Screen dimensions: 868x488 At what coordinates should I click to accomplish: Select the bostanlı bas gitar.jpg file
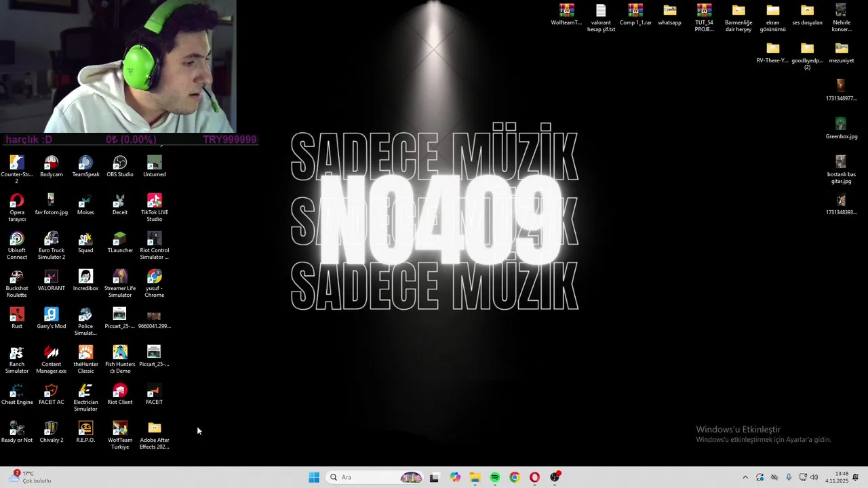pyautogui.click(x=842, y=169)
